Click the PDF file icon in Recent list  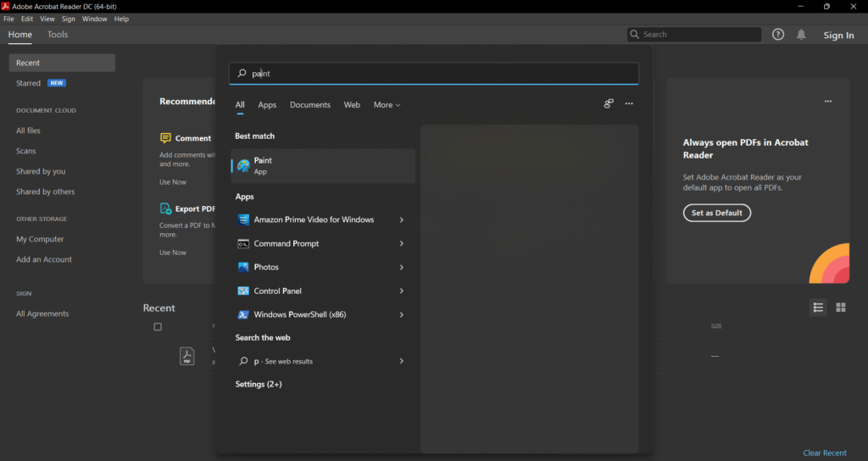click(187, 356)
